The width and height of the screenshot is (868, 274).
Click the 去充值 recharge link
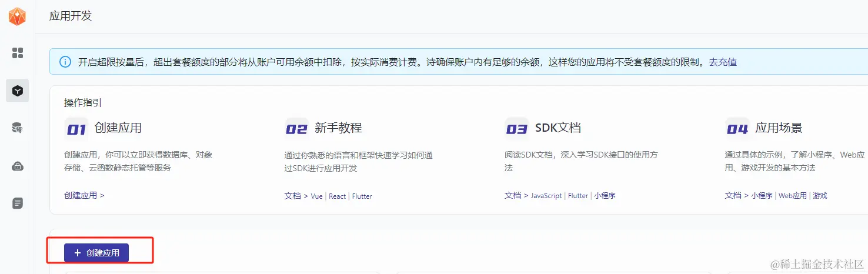click(x=723, y=62)
